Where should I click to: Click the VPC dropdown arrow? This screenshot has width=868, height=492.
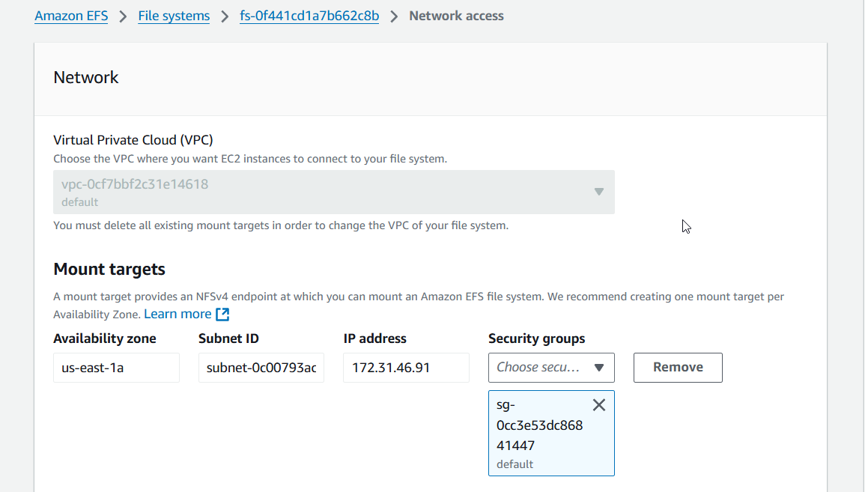[x=599, y=192]
